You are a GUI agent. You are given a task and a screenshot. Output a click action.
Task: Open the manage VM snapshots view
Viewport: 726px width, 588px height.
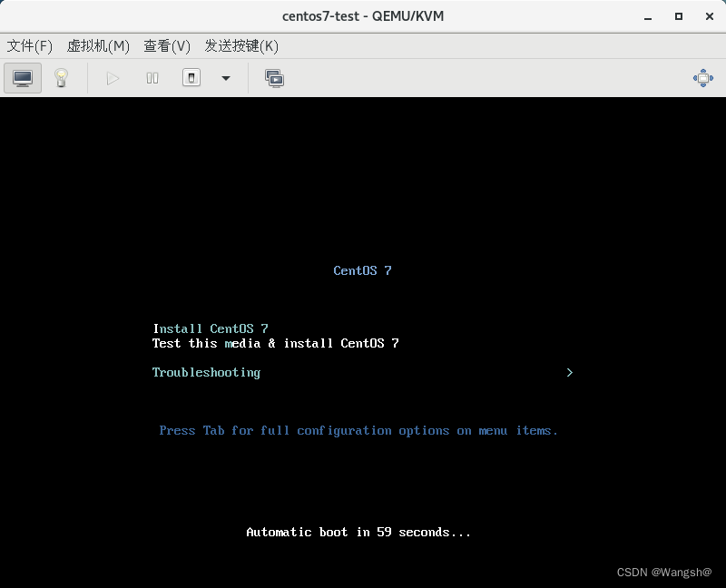tap(275, 78)
